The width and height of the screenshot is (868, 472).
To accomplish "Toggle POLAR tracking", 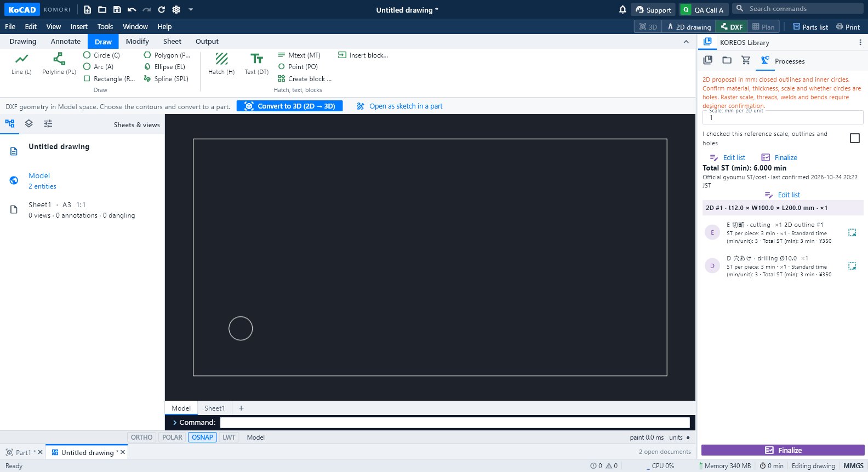I will click(172, 437).
